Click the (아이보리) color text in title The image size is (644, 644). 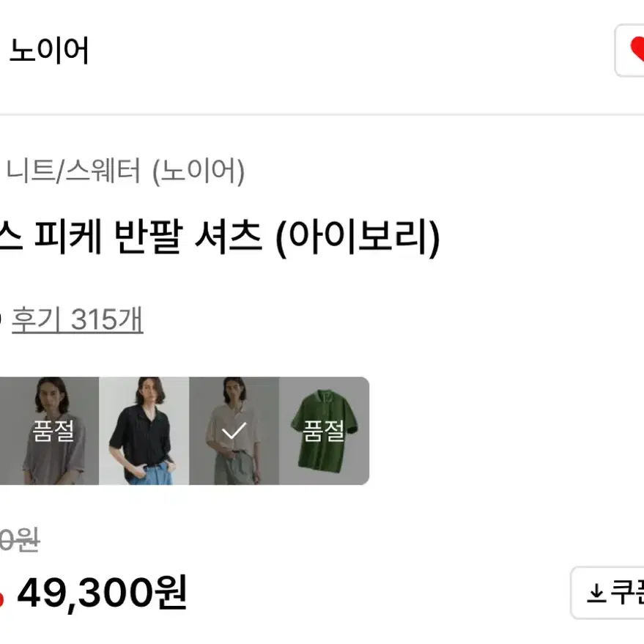point(358,238)
